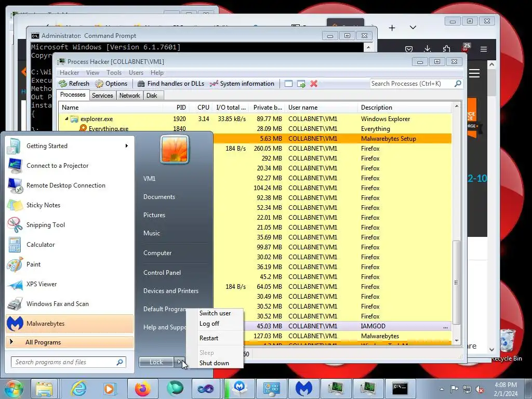Open Documents link in Start menu

159,197
